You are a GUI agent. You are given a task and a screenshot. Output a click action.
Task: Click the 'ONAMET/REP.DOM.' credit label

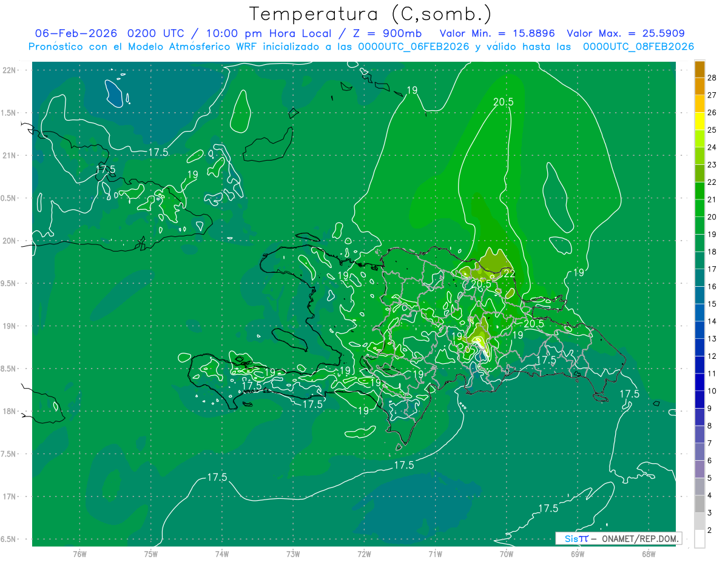[639, 538]
